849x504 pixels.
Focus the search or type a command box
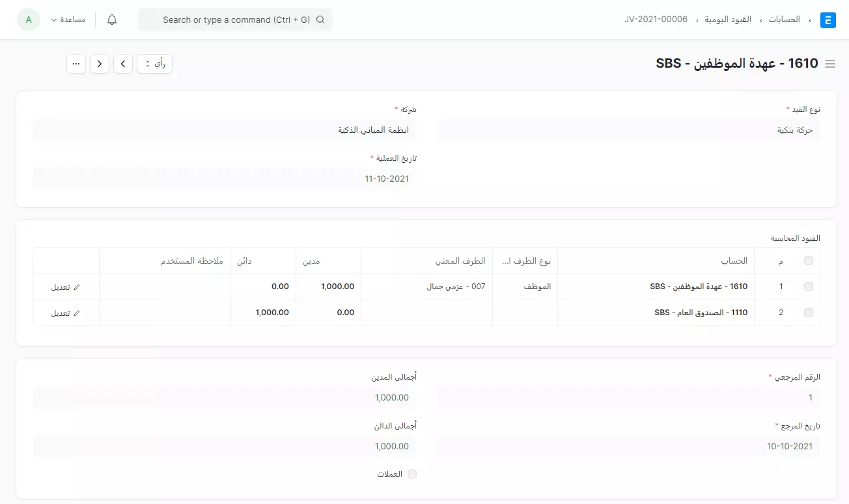coord(236,20)
